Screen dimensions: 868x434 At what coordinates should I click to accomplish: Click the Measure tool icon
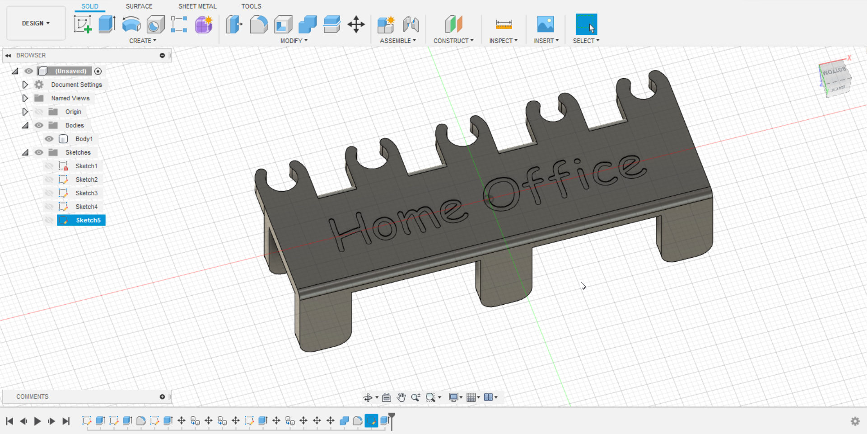point(504,24)
